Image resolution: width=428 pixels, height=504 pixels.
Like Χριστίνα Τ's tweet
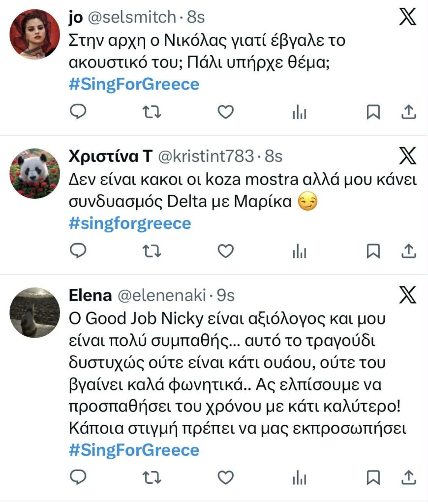pos(225,252)
